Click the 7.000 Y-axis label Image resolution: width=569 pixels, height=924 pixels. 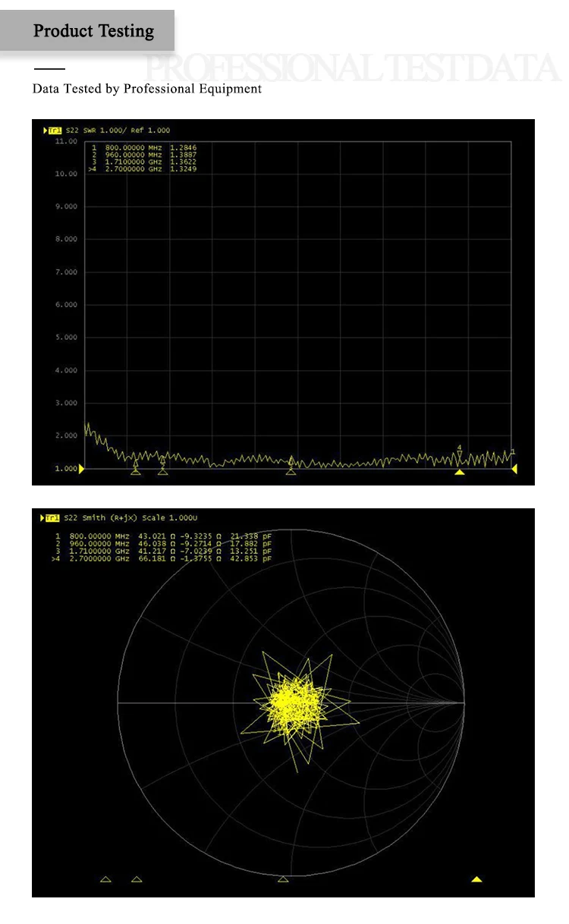tap(66, 272)
